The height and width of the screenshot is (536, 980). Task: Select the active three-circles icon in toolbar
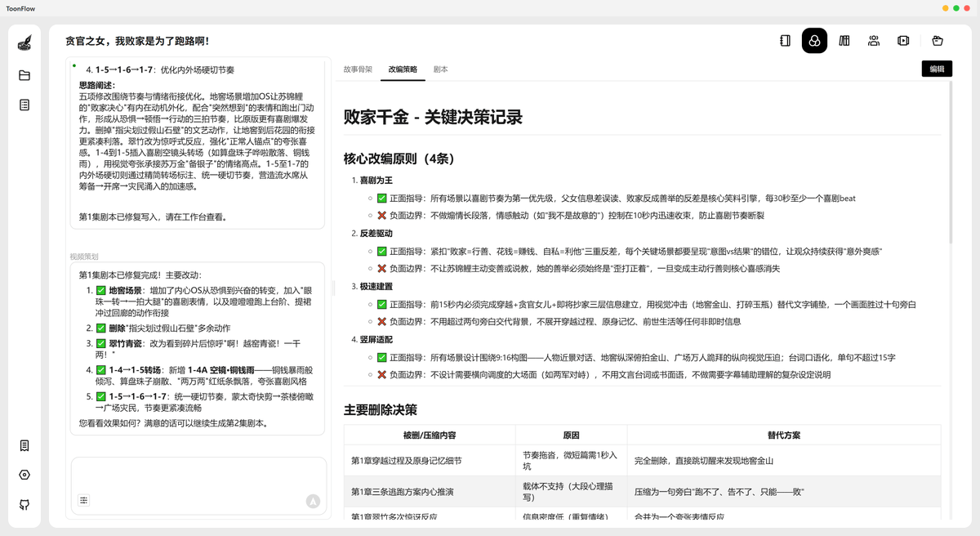[814, 41]
